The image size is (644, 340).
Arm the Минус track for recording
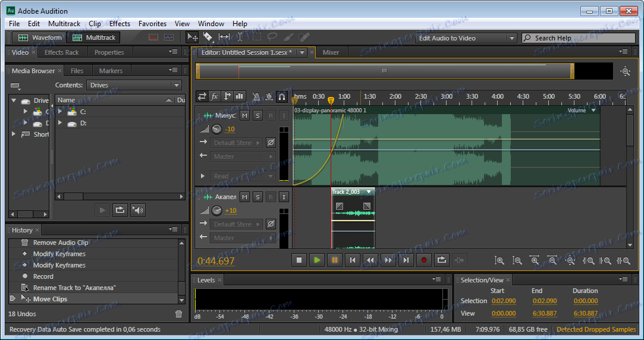point(271,115)
